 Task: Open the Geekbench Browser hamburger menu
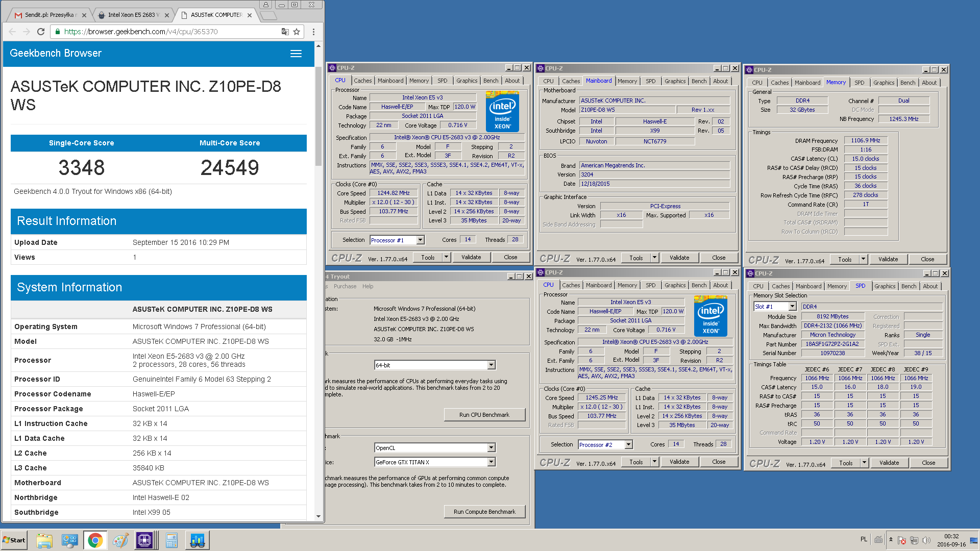tap(296, 54)
